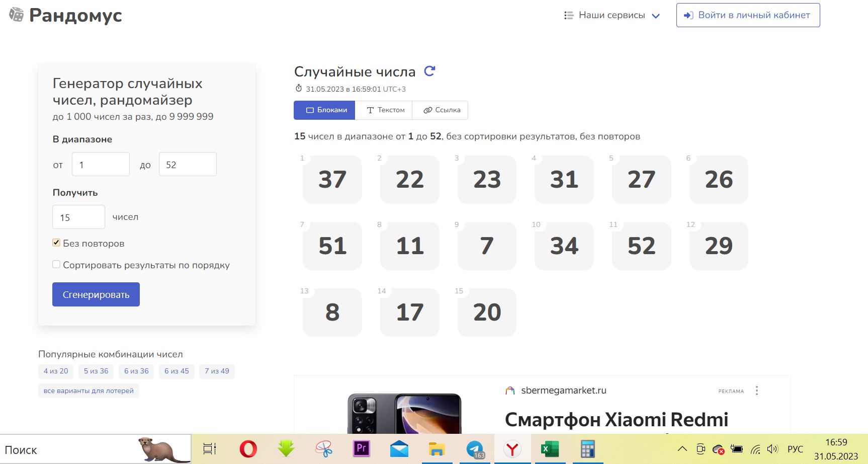Click the Task View taskbar icon
The image size is (868, 464).
pos(210,449)
